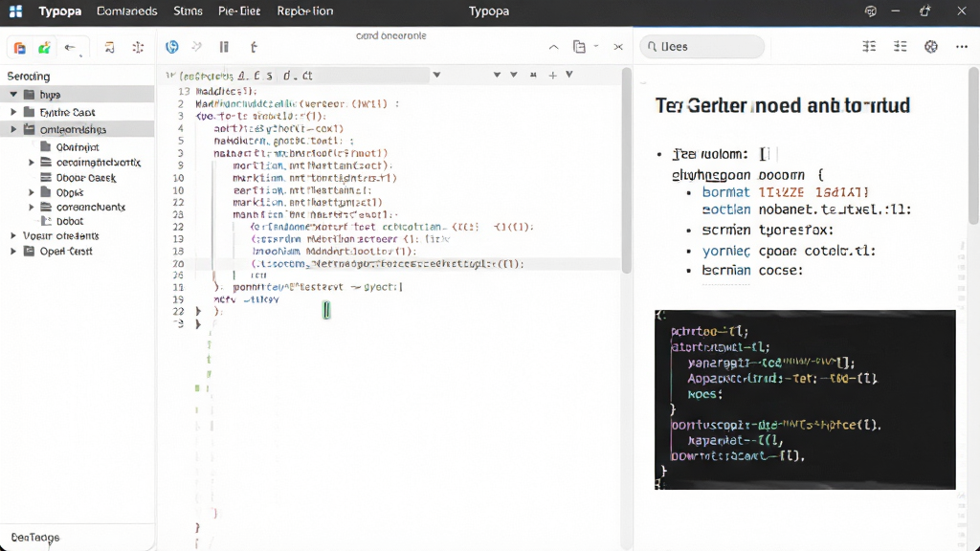This screenshot has width=980, height=551.
Task: Expand the "ceoaimaftclvortix" folder arrow
Action: pyautogui.click(x=32, y=163)
